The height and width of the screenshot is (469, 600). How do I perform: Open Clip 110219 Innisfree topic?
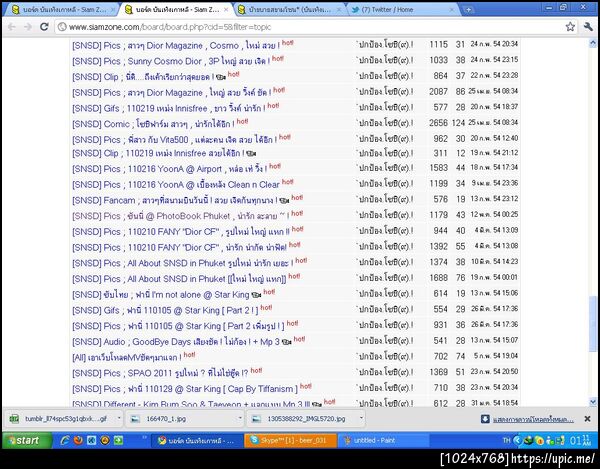158,153
